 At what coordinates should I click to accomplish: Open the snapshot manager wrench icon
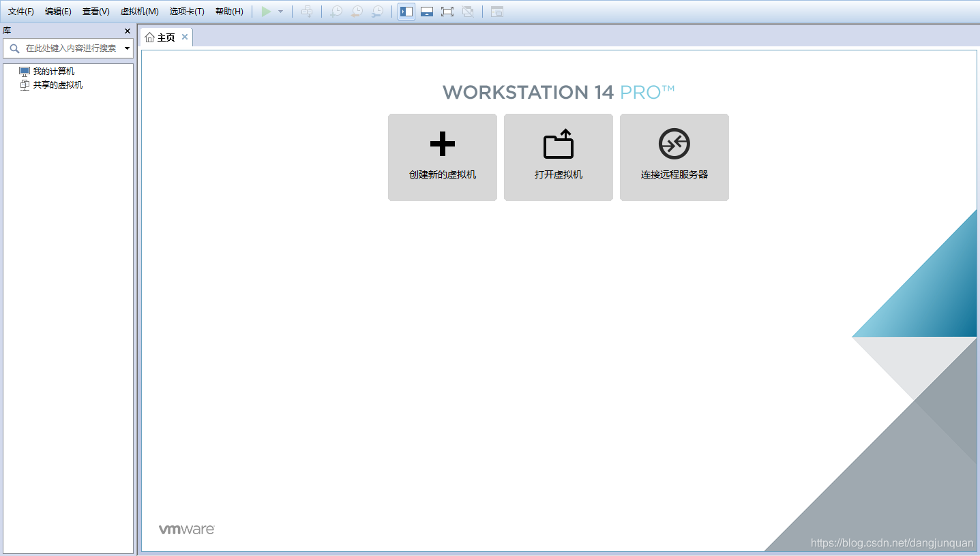pos(377,12)
